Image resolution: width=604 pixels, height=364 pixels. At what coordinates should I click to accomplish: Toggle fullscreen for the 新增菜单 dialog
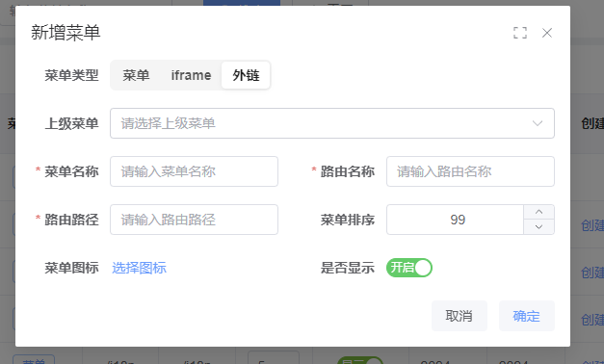point(520,33)
